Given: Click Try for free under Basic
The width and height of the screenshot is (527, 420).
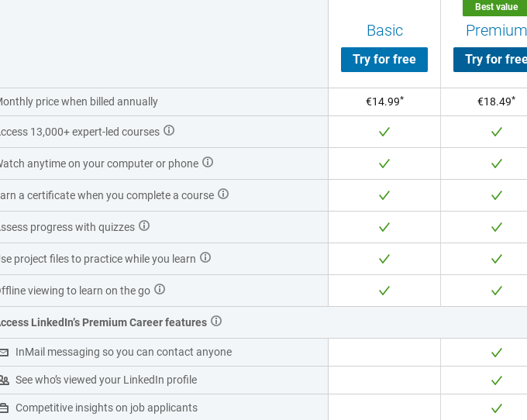Looking at the screenshot, I should [x=384, y=60].
